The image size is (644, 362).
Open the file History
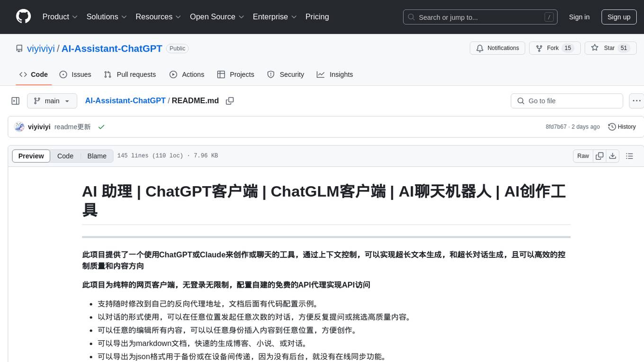click(622, 127)
